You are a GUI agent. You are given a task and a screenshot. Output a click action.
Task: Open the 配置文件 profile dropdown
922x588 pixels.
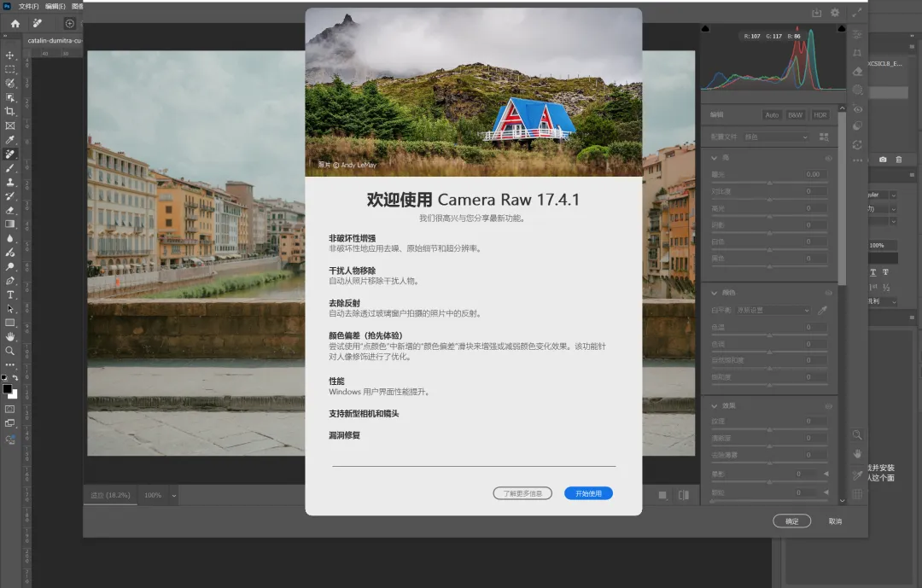776,137
